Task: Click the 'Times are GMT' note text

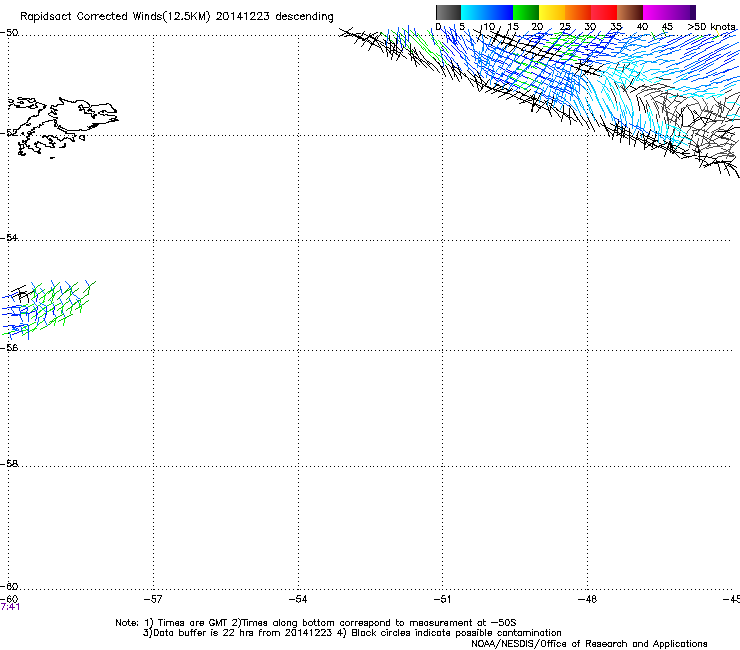Action: point(193,623)
